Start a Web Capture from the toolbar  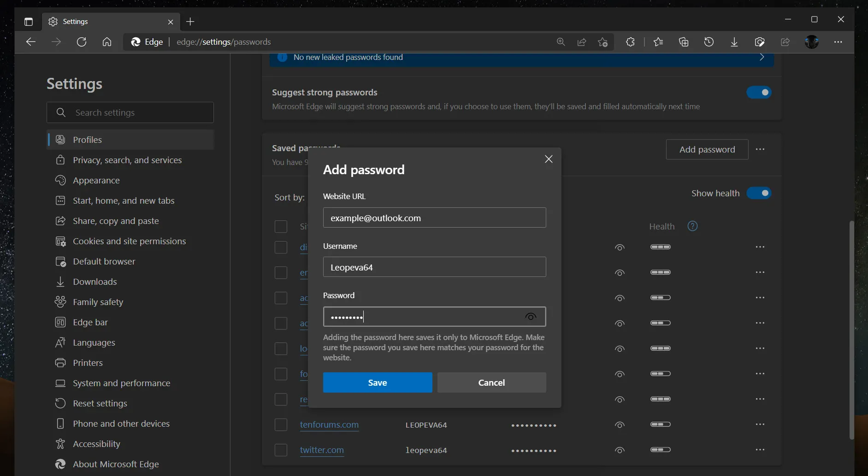pyautogui.click(x=760, y=42)
